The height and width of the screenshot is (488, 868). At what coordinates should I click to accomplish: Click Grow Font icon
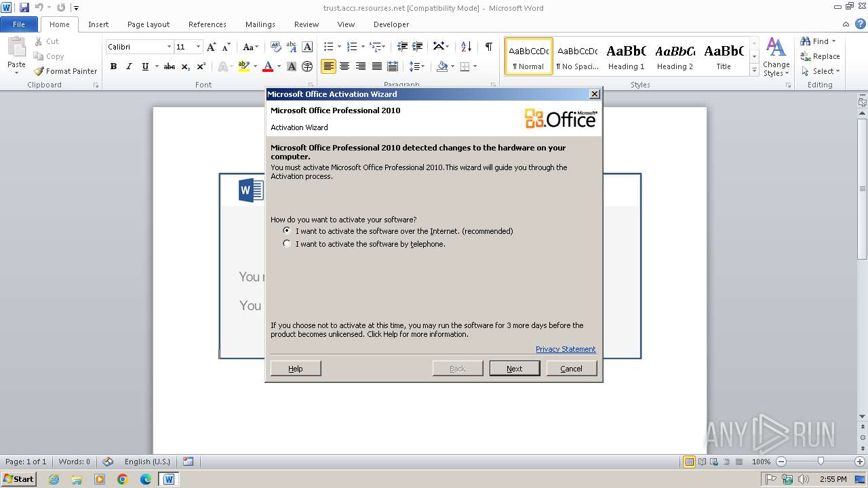tap(212, 47)
